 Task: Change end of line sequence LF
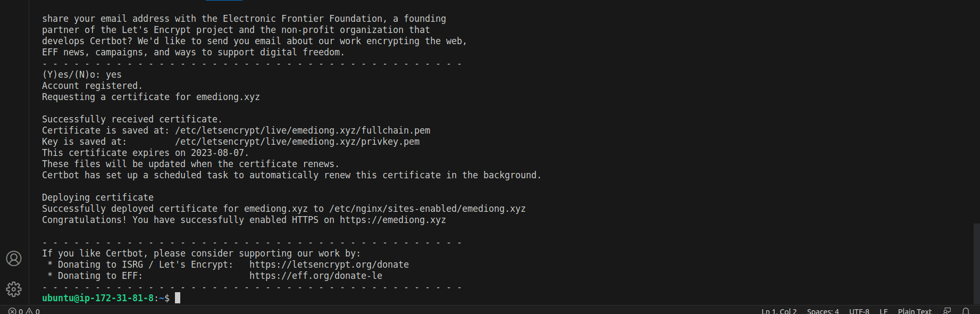[883, 311]
